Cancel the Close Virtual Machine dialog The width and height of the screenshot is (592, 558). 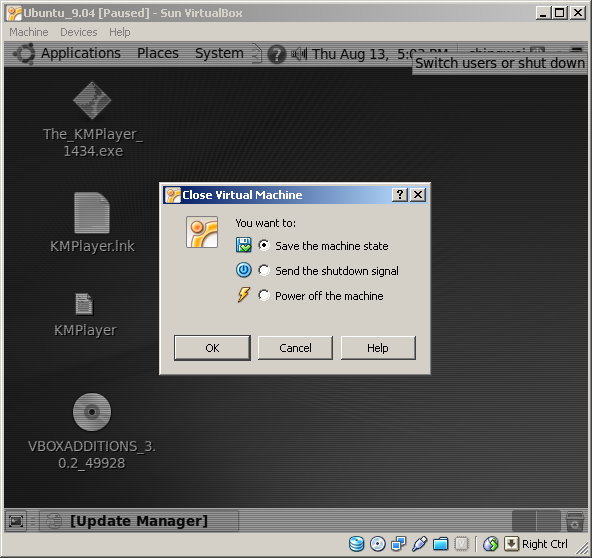click(x=295, y=348)
